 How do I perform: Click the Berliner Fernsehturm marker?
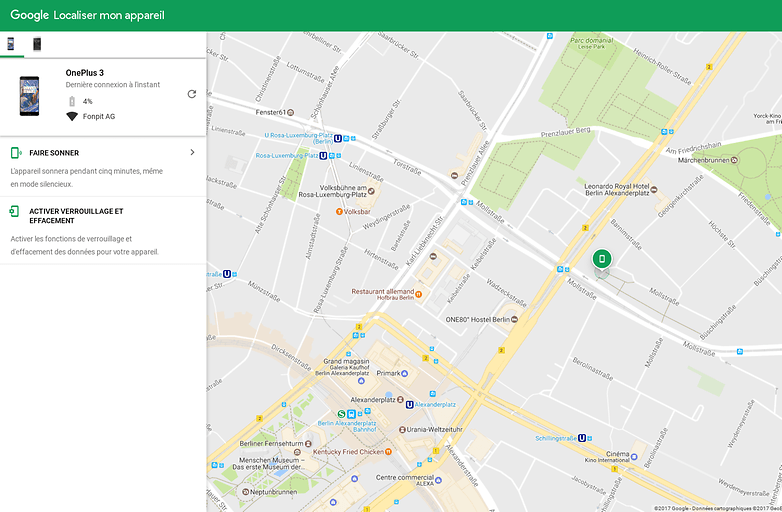308,443
